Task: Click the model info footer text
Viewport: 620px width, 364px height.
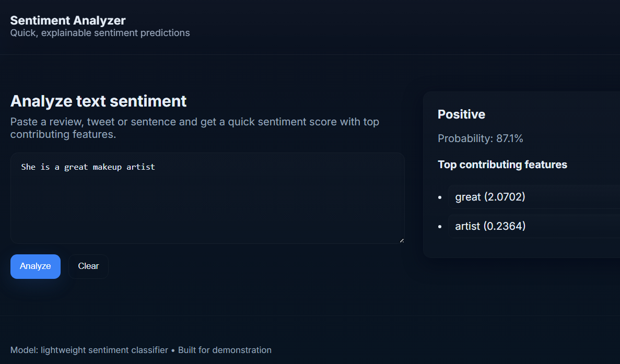Action: click(x=141, y=350)
